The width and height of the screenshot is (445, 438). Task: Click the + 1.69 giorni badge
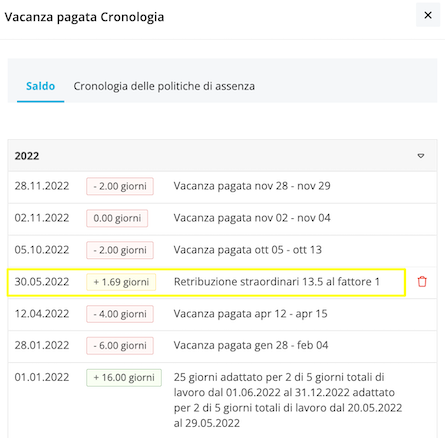[121, 282]
